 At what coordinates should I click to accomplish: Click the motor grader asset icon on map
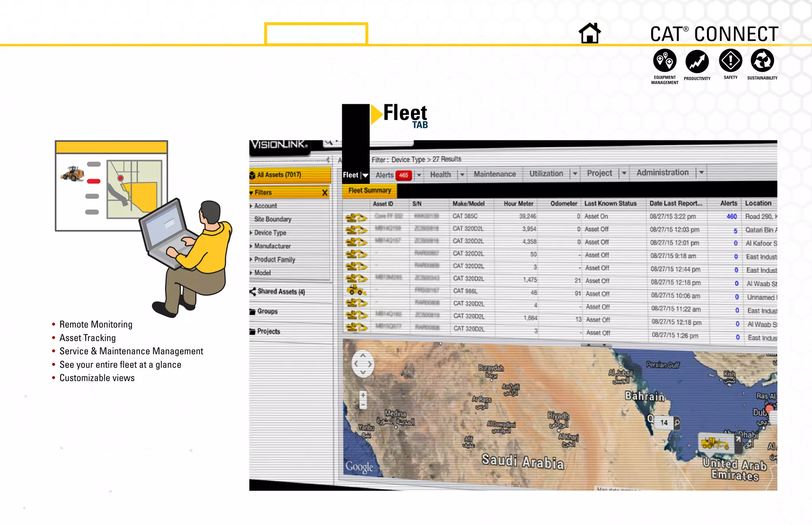click(x=715, y=443)
